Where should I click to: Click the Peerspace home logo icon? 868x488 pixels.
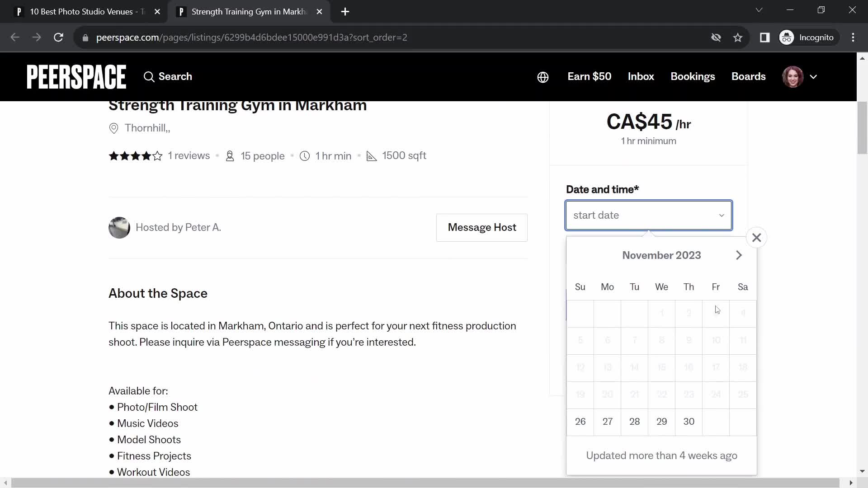[76, 76]
